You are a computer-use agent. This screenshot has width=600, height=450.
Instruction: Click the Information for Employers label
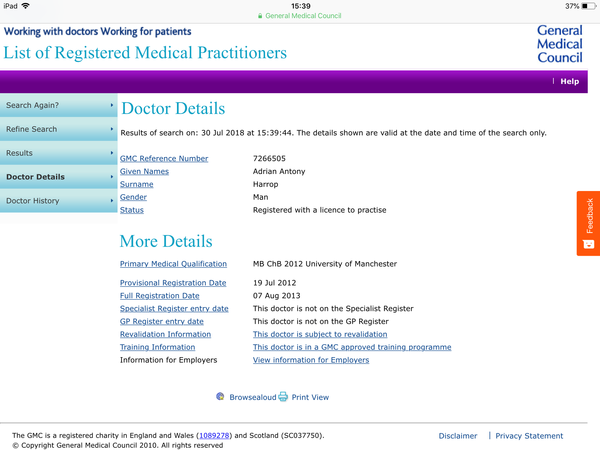[168, 360]
